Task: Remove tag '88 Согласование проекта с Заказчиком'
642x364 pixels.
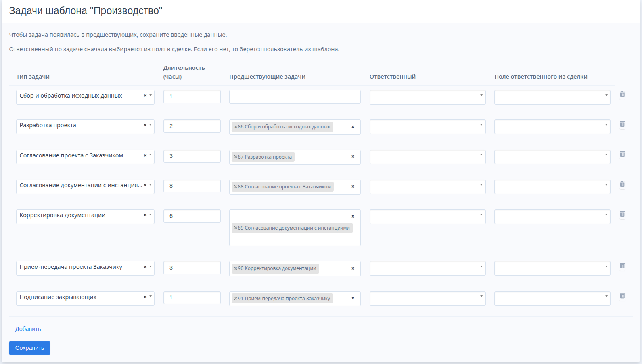Action: (x=236, y=187)
